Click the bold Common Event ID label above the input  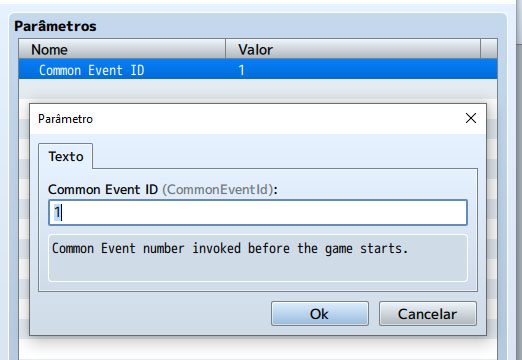(x=103, y=189)
